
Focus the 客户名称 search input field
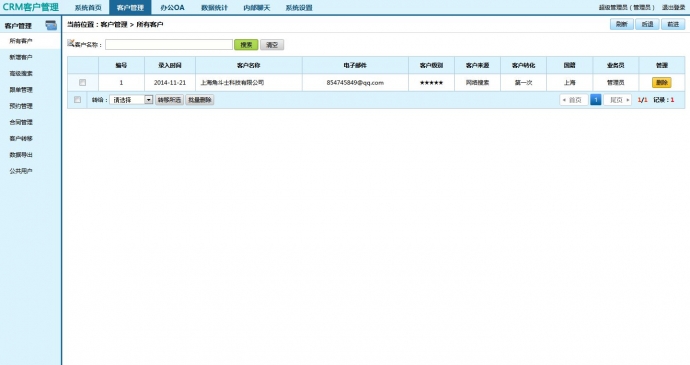tap(169, 44)
